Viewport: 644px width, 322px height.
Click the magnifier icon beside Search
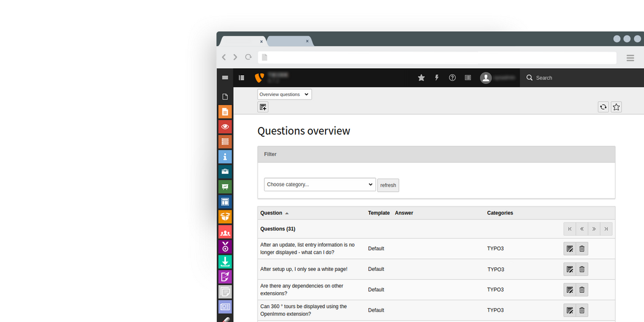(529, 78)
